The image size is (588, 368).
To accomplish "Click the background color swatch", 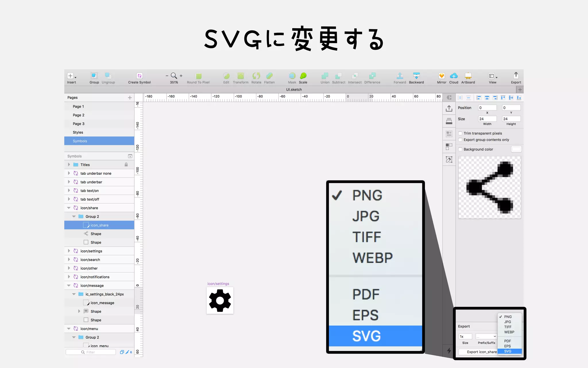I will coord(516,149).
